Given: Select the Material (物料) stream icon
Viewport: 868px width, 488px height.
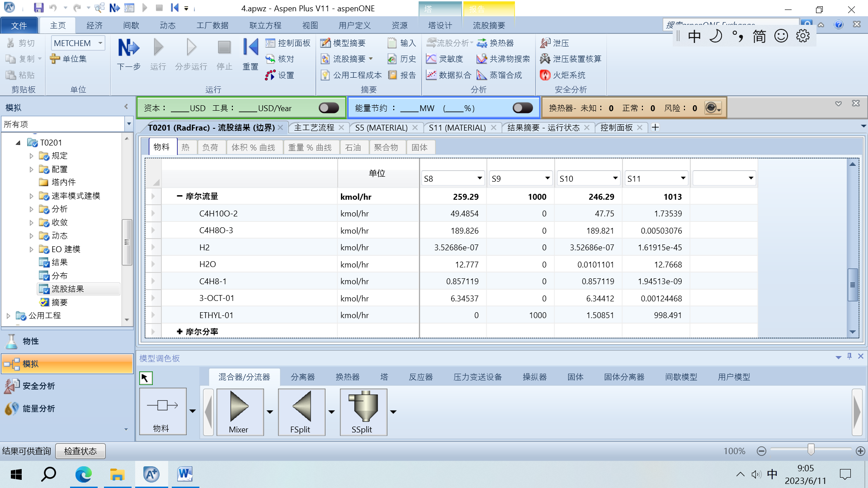Looking at the screenshot, I should point(163,411).
